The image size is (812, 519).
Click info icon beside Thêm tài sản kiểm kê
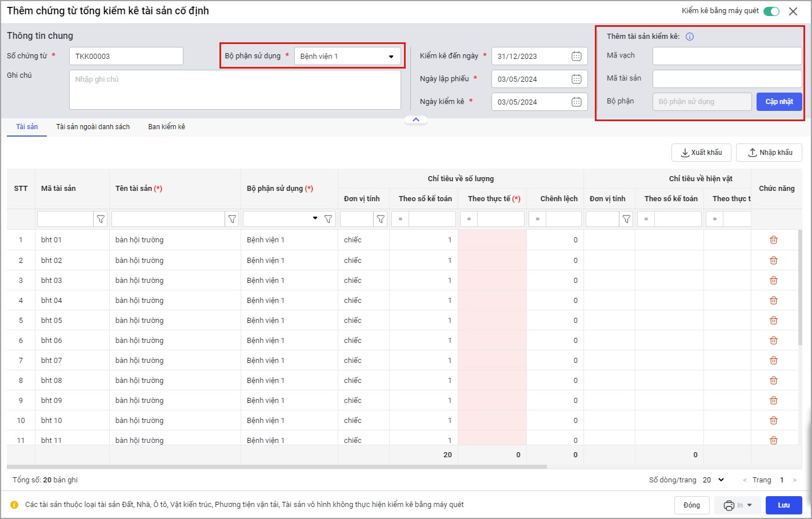[690, 37]
